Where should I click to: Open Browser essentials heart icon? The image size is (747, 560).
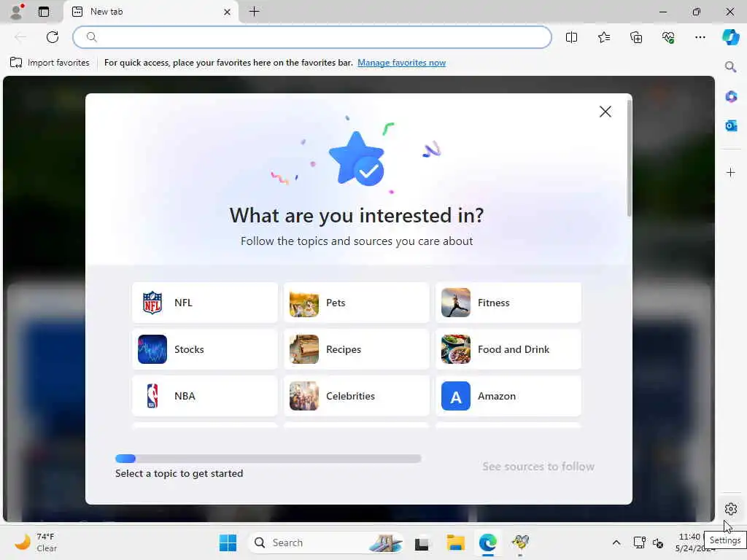click(x=668, y=37)
